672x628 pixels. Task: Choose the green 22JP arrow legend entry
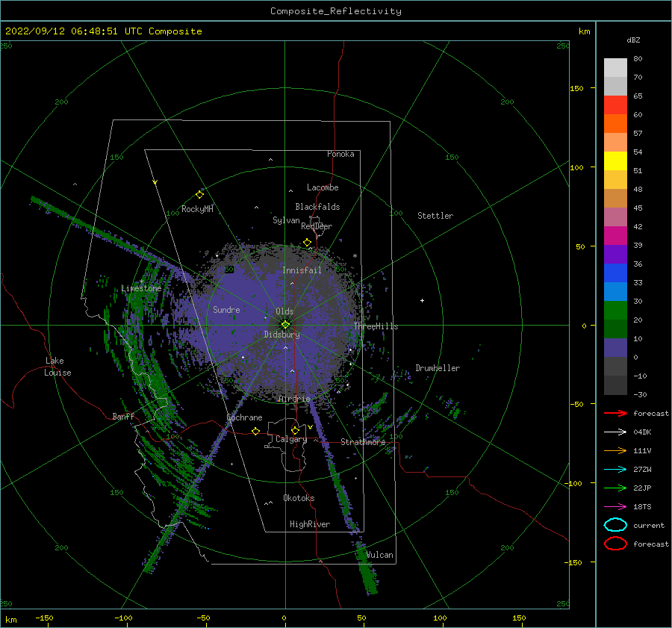point(615,488)
